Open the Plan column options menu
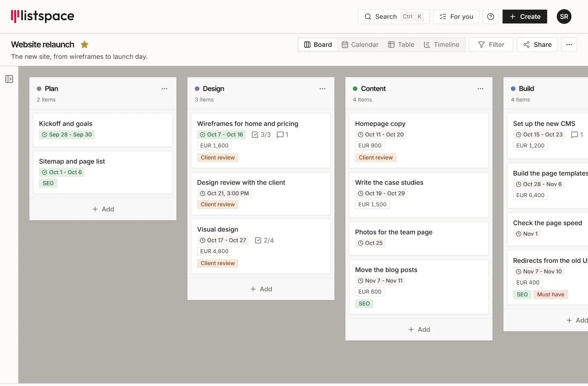The image size is (588, 386). (164, 89)
